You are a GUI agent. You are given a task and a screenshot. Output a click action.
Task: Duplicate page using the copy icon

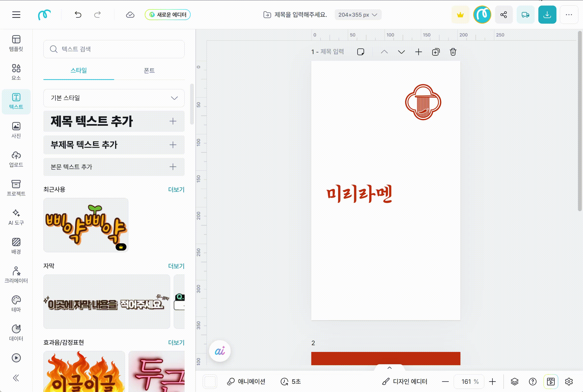click(436, 52)
